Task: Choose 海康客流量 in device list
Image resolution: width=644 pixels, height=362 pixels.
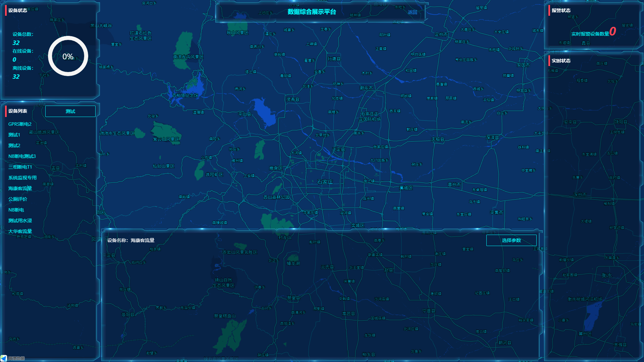Action: (x=20, y=188)
